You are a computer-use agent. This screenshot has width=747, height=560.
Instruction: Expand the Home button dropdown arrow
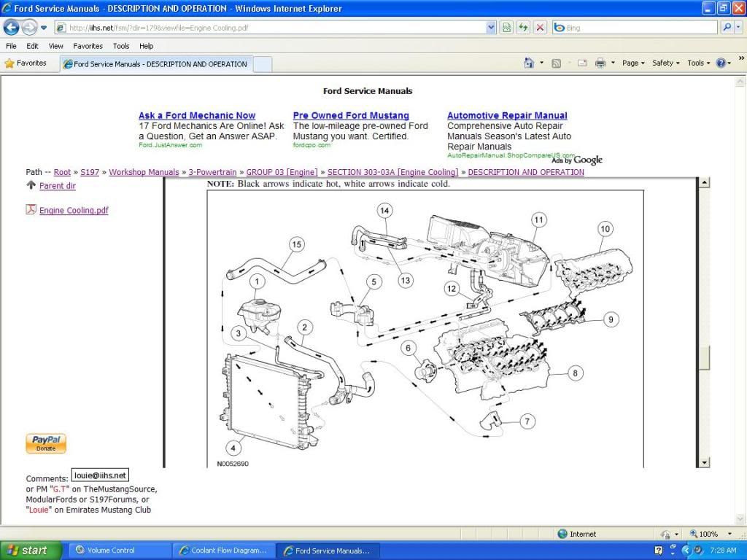(542, 63)
